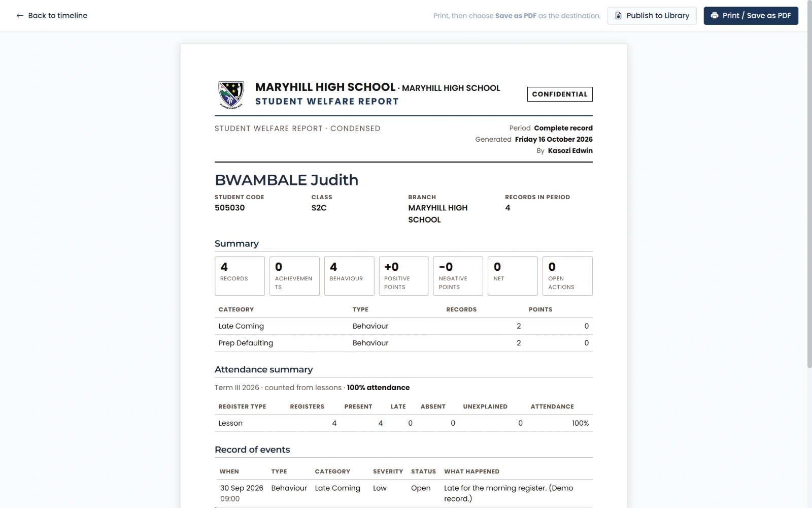Click generated date Friday 16 October 2026

[x=554, y=139]
